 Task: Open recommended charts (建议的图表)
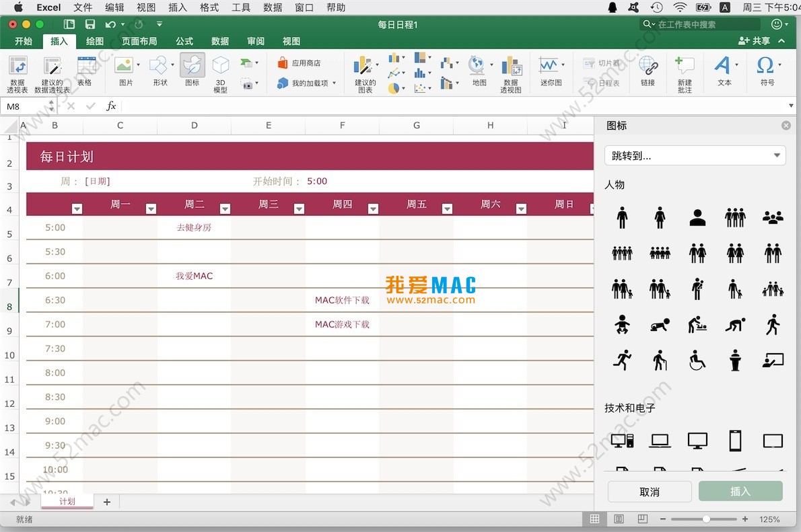click(365, 75)
